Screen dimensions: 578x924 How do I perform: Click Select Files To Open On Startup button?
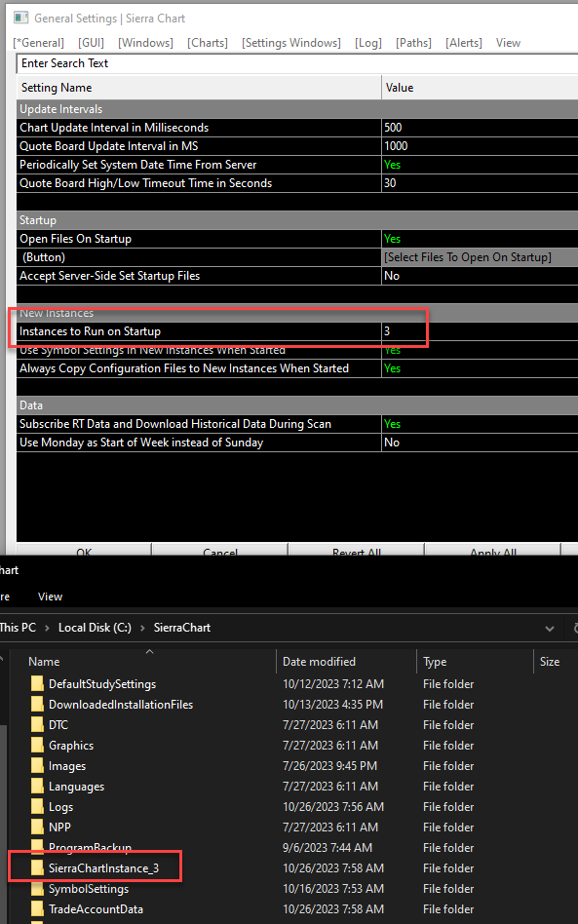pos(481,257)
